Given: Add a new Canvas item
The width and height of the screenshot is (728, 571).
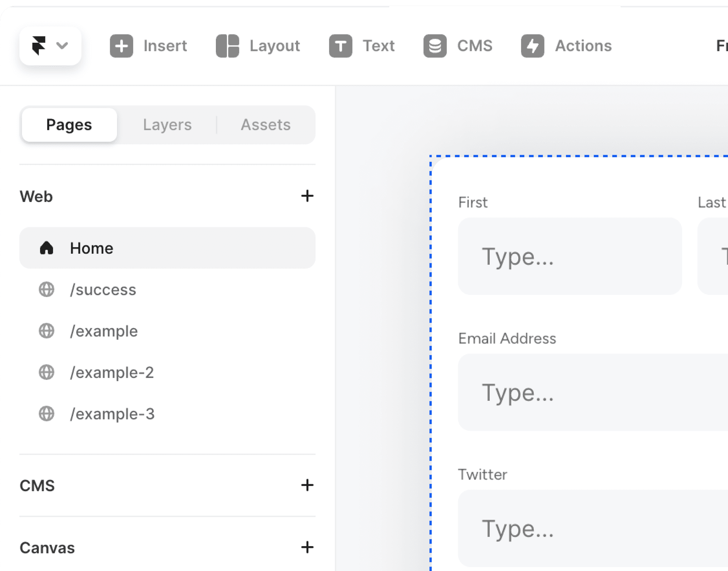Looking at the screenshot, I should pyautogui.click(x=307, y=548).
